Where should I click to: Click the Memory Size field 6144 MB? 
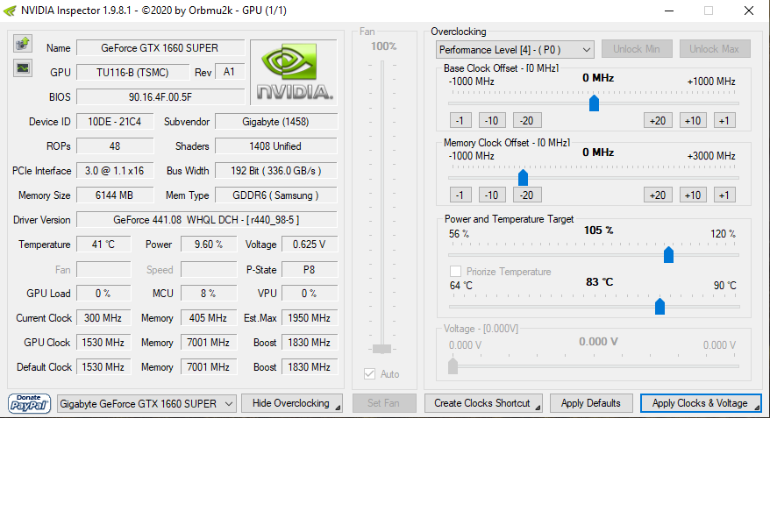[x=115, y=195]
